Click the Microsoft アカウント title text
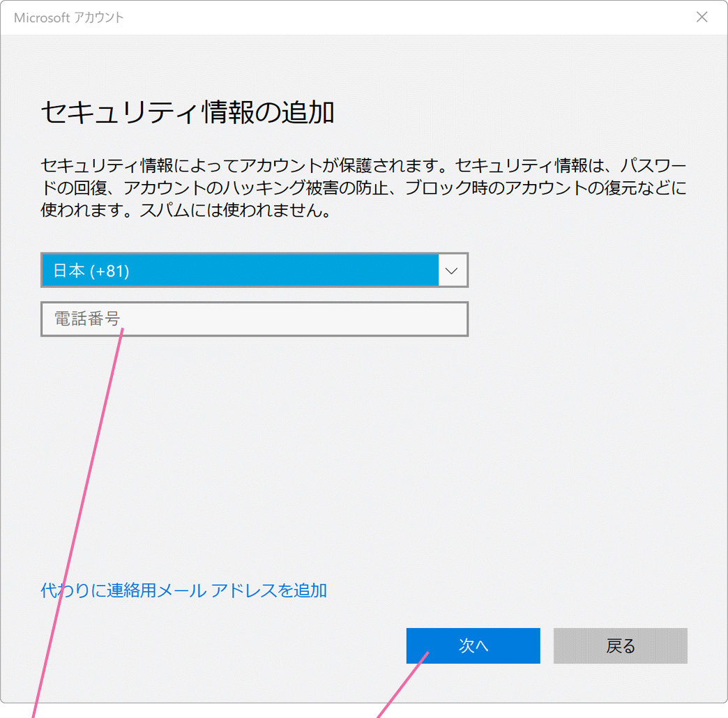 (69, 17)
